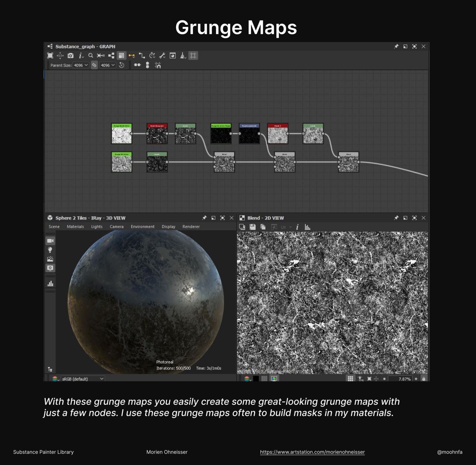Select the red Cloud node thumbnail in graph
The height and width of the screenshot is (465, 476).
coord(278,135)
